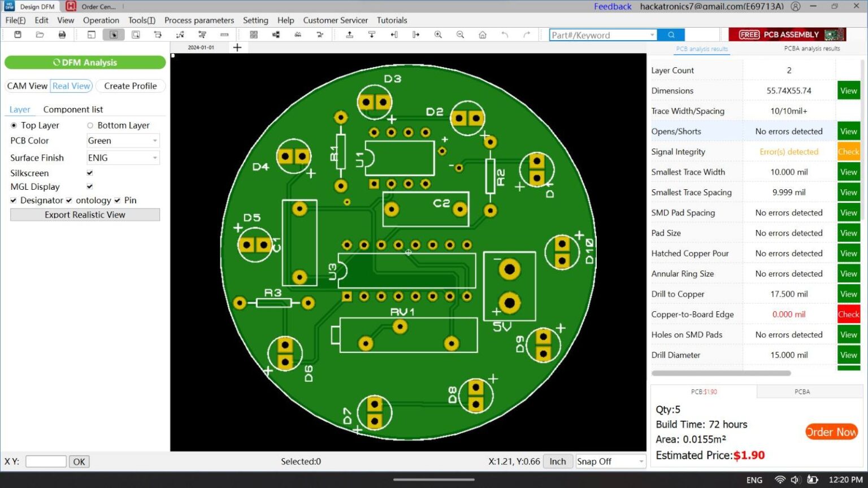The width and height of the screenshot is (868, 488).
Task: Click the Zoom Out magnifier icon
Action: click(460, 34)
